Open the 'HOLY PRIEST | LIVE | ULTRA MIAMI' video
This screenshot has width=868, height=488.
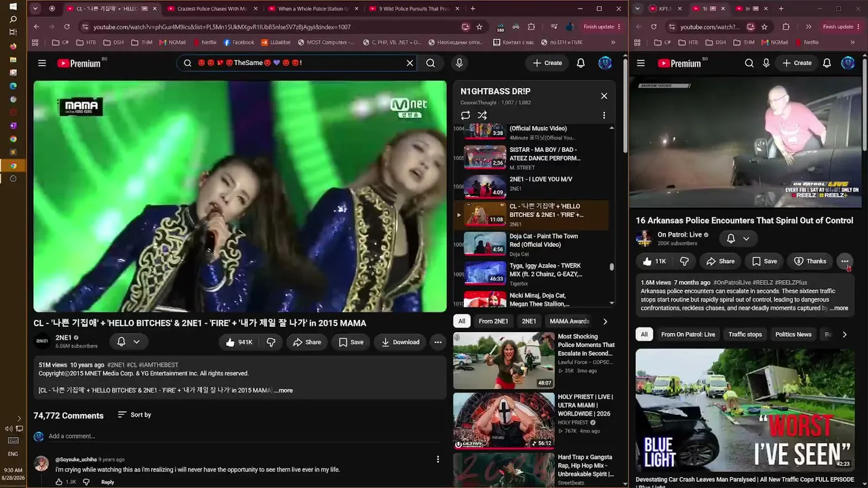tap(534, 421)
